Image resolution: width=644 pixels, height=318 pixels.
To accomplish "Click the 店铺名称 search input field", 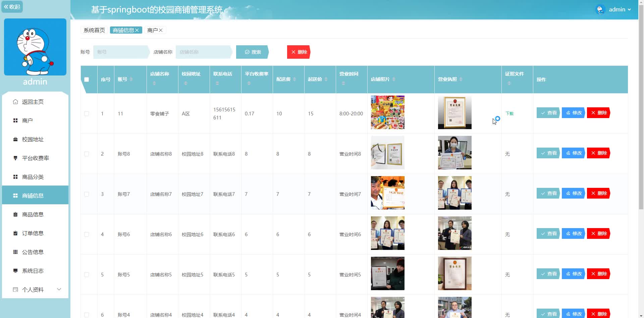I will pyautogui.click(x=204, y=52).
